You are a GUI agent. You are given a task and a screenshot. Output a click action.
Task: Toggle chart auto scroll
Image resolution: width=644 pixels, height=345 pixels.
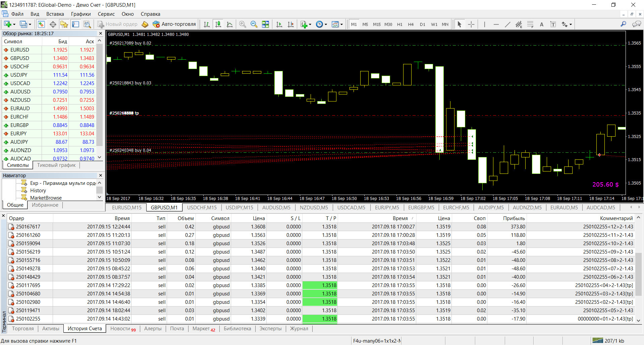(279, 24)
